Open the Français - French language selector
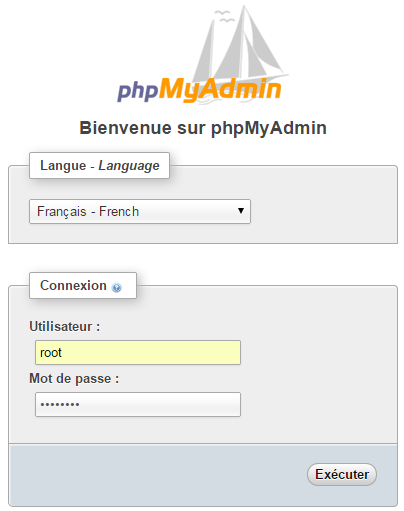 140,211
